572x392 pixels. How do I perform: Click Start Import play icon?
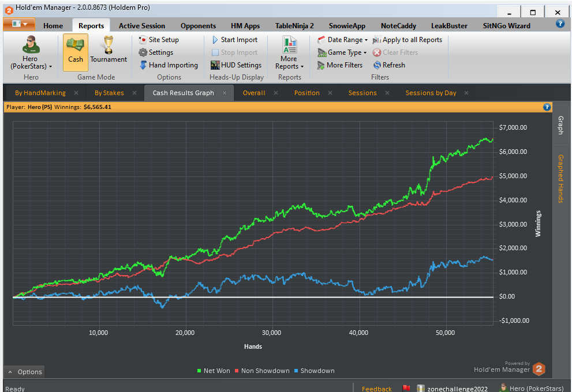click(x=215, y=40)
